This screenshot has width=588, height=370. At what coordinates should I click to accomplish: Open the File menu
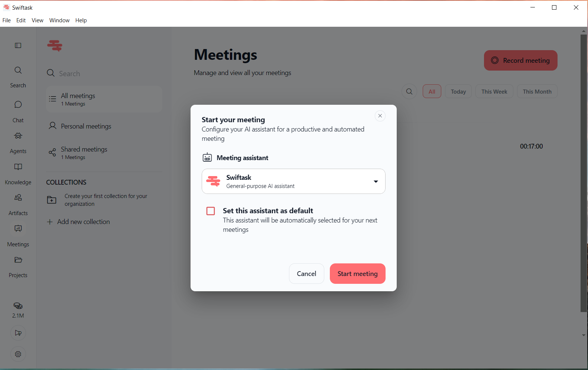click(x=7, y=20)
